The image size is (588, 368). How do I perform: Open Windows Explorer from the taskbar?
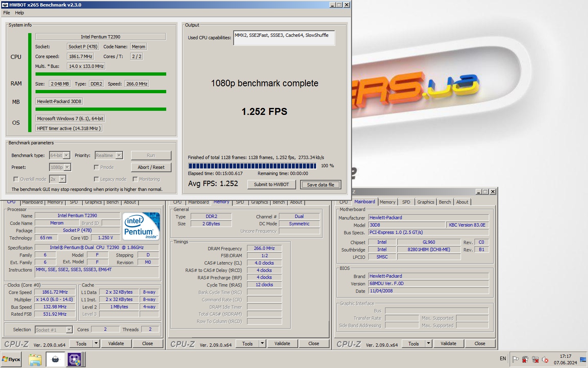click(x=35, y=359)
